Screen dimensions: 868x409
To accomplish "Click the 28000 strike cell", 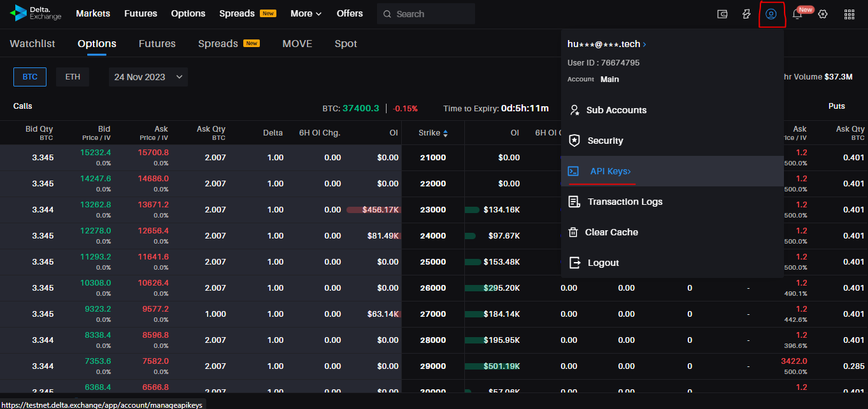I will [433, 340].
